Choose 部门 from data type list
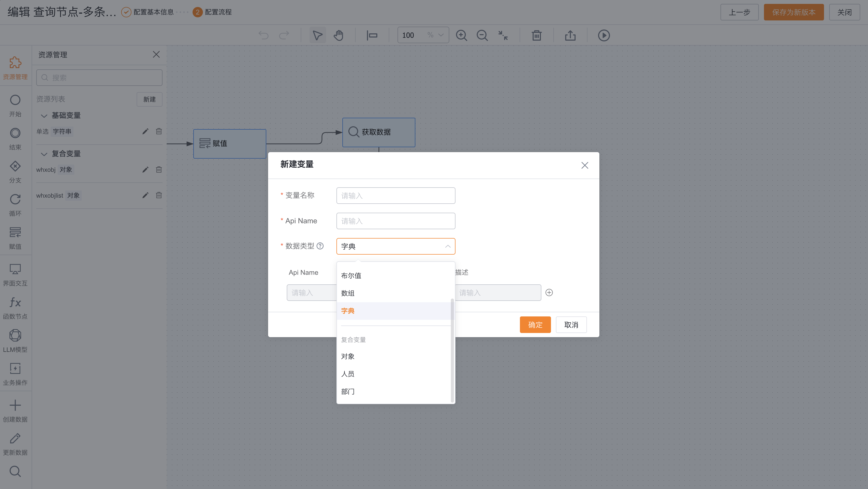Image resolution: width=868 pixels, height=489 pixels. [x=394, y=391]
